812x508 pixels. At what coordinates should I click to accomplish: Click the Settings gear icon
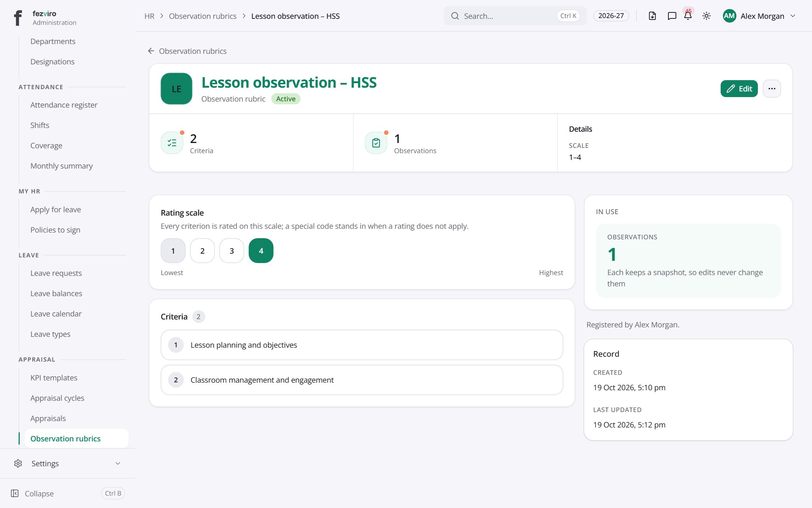tap(18, 463)
